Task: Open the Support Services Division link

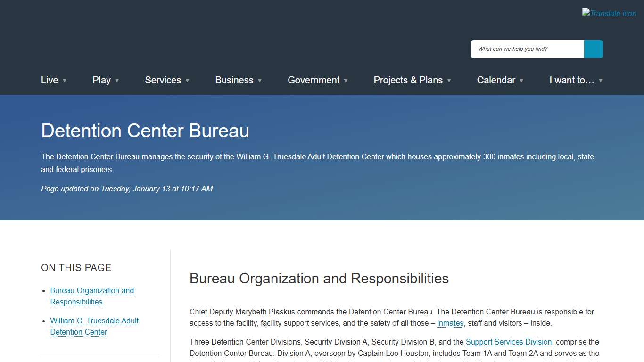Action: pos(509,342)
